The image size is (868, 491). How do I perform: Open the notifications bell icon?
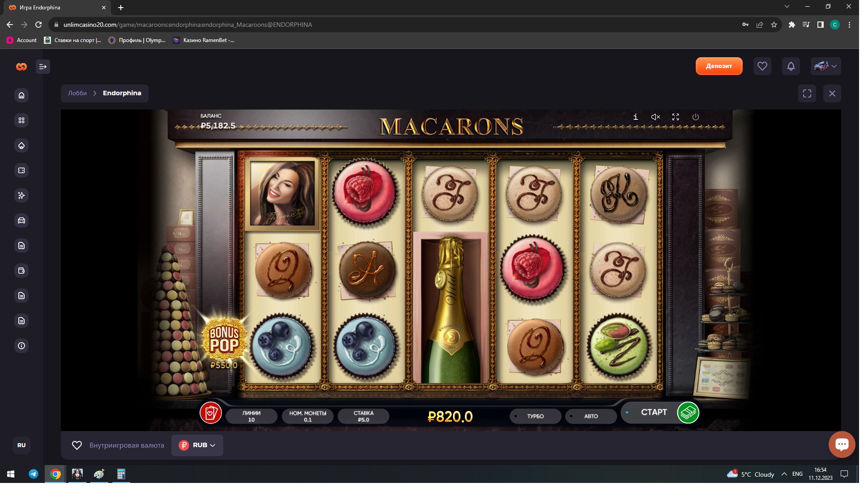(x=791, y=66)
